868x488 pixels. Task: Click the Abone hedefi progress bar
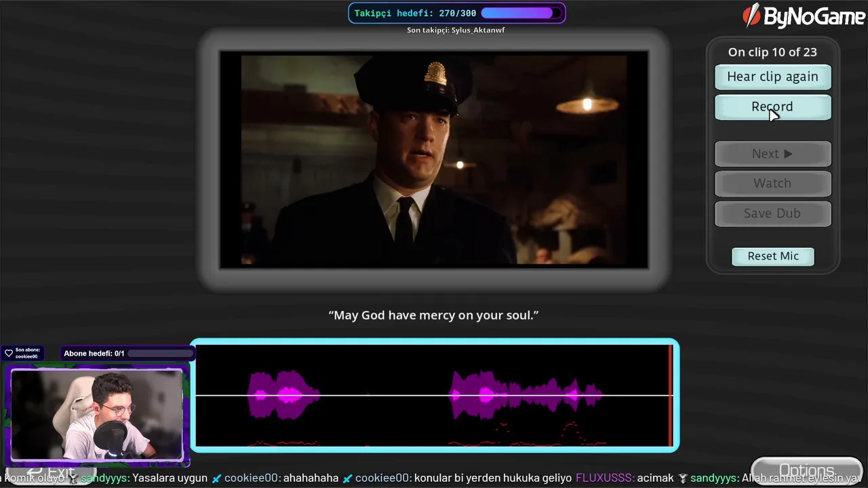click(160, 353)
